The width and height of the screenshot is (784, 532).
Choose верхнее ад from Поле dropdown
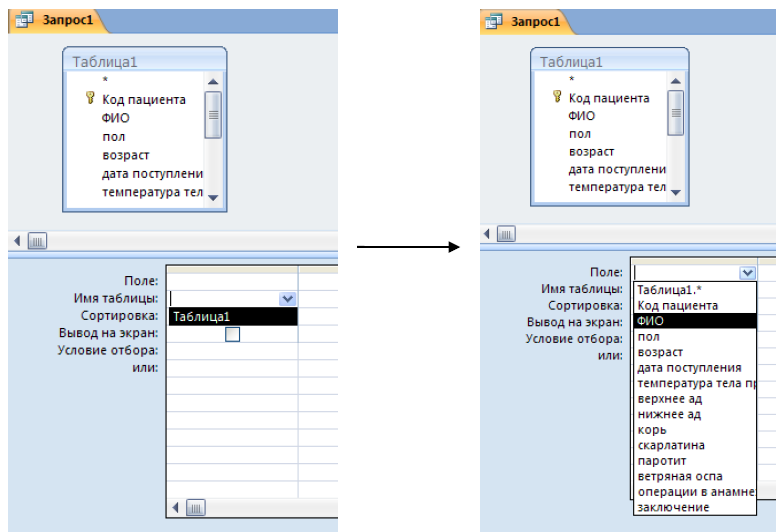[695, 398]
